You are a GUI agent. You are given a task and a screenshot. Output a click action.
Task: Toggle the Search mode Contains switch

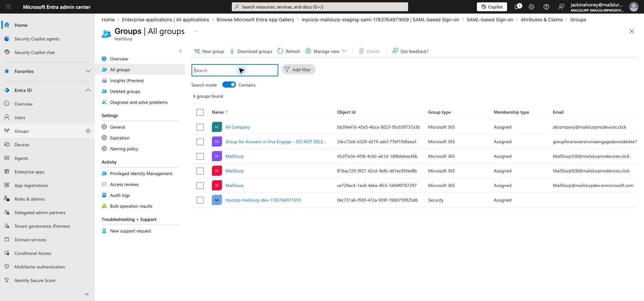coord(229,85)
